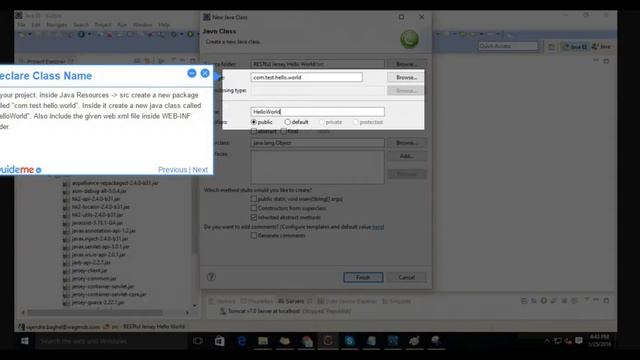
Task: Click the Source folder text field
Action: click(318, 64)
